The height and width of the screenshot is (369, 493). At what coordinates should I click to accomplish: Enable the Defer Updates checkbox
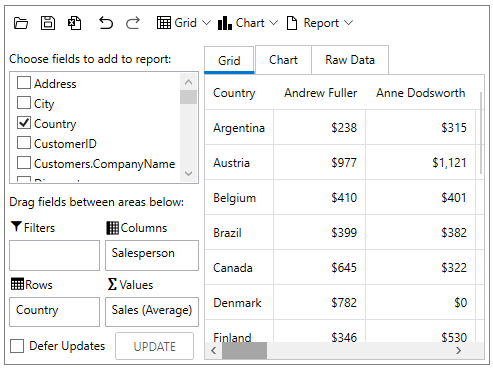(x=17, y=346)
